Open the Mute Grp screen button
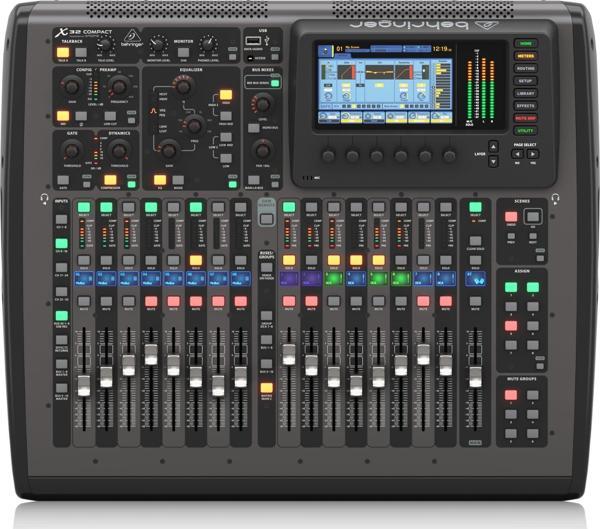The image size is (600, 529). tap(525, 118)
